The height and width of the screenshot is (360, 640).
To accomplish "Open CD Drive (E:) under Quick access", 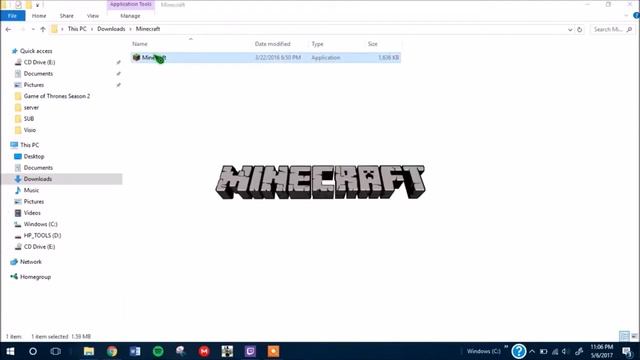I will coord(39,62).
